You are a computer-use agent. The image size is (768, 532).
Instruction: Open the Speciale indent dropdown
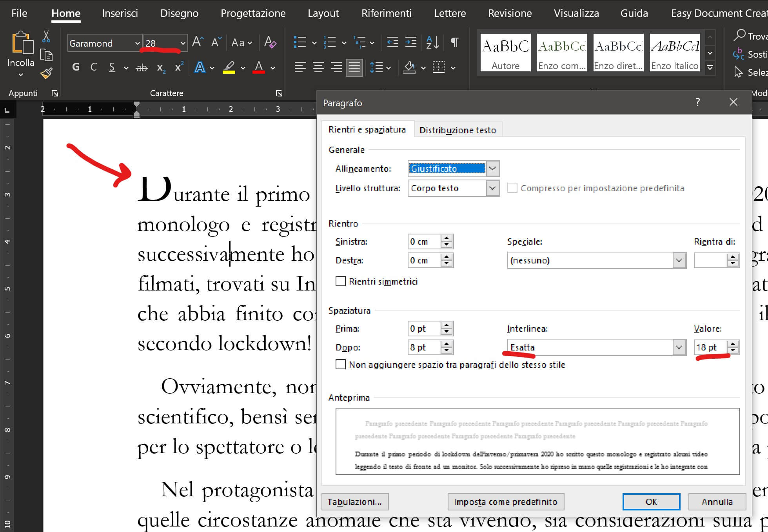[x=679, y=260]
